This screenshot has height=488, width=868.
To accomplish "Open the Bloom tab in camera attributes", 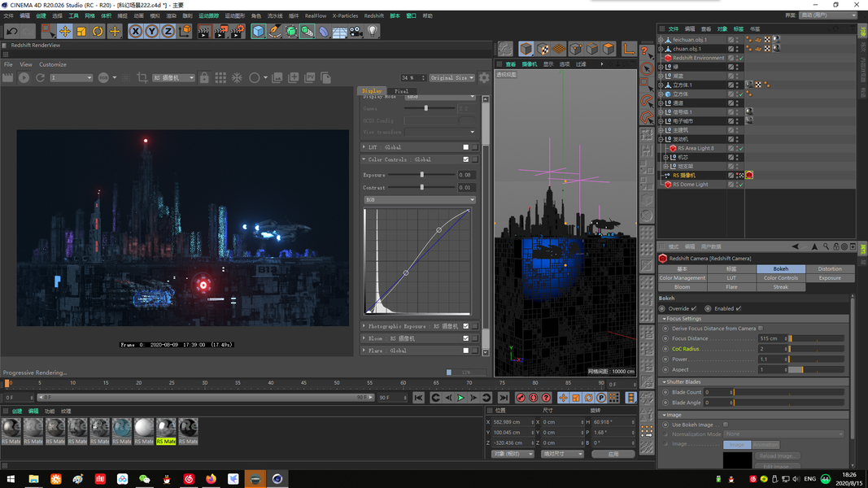I will (682, 287).
